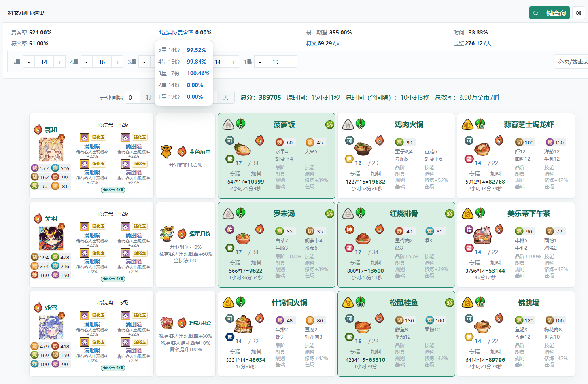This screenshot has width=588, height=384.
Task: Decrease the 4星 count with minus
Action: [x=86, y=62]
